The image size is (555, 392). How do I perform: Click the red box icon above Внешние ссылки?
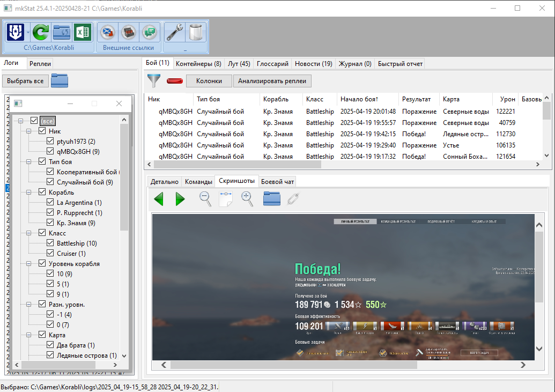click(x=129, y=32)
